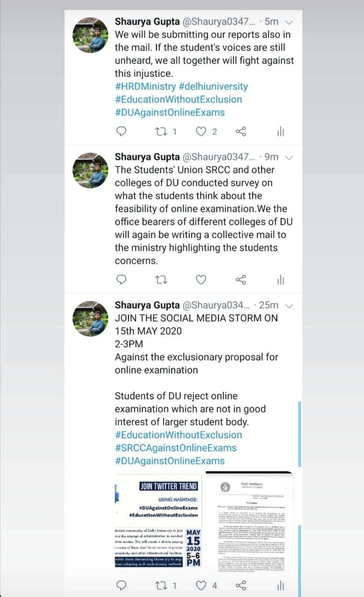
Task: Open the dropdown arrow on the 5m tweet
Action: [x=289, y=22]
